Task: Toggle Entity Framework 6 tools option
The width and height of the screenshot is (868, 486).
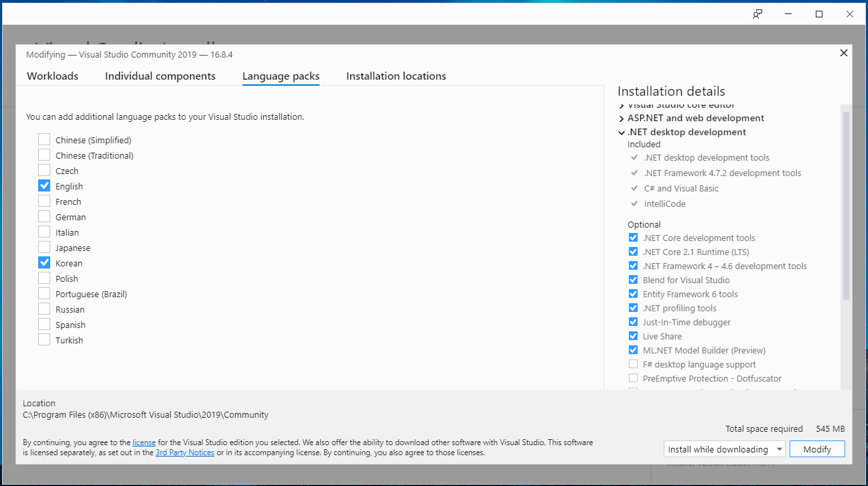Action: 633,294
